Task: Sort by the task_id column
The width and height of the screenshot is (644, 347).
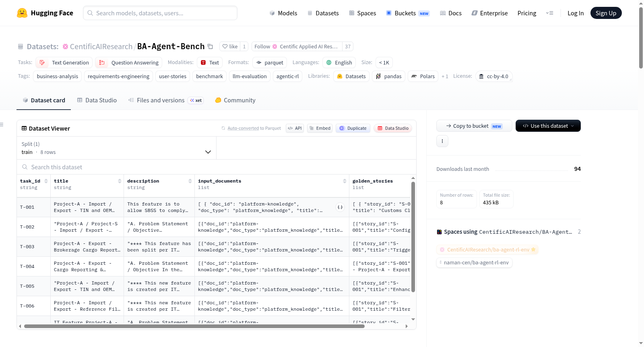Action: point(46,181)
